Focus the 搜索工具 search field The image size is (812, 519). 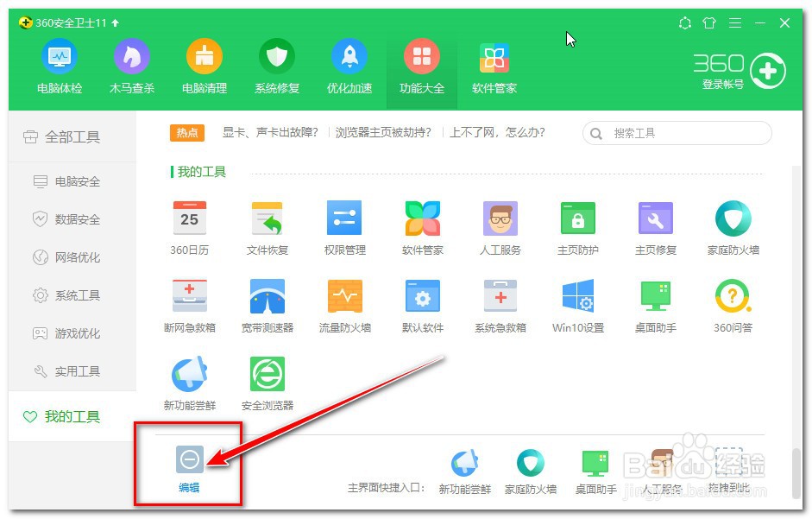coord(677,133)
